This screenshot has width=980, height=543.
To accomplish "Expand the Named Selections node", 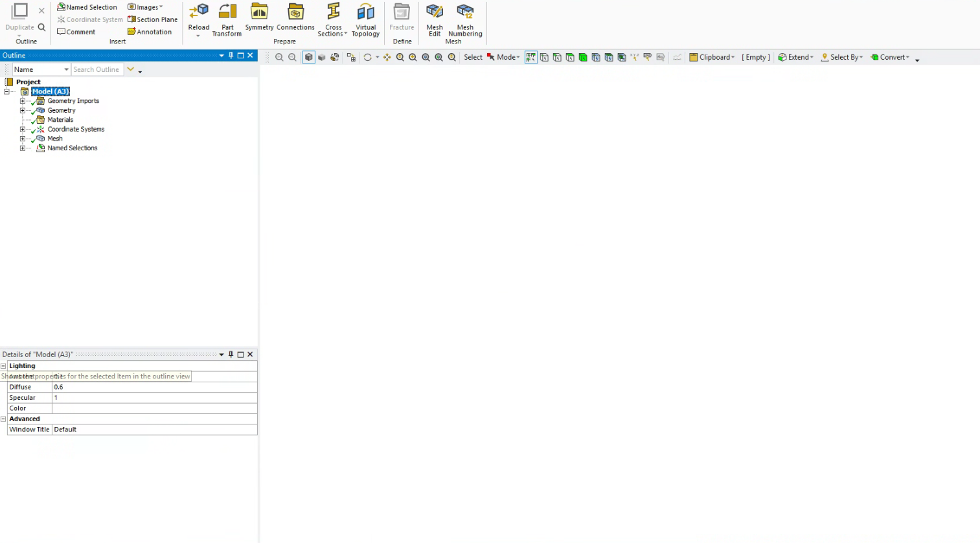I will tap(23, 148).
